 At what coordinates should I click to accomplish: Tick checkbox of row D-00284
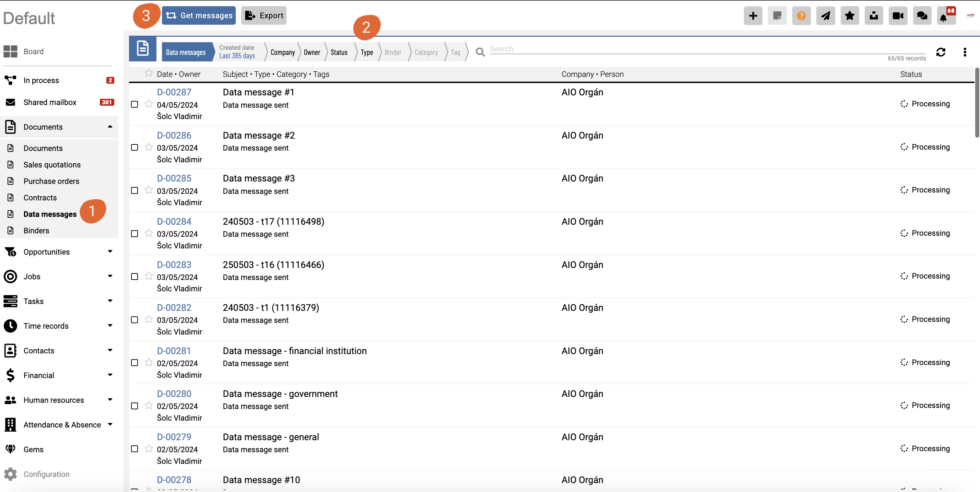[134, 234]
